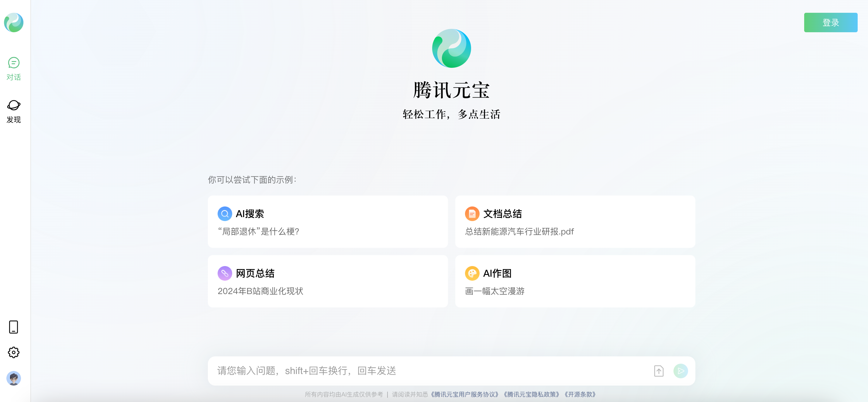
Task: Click the yellow AI作图 palette icon
Action: pyautogui.click(x=472, y=273)
